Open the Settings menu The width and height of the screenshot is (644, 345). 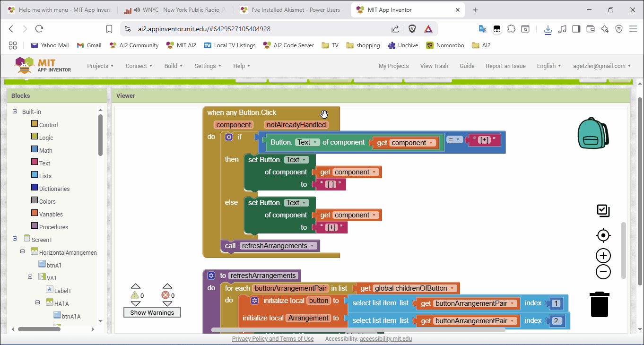pyautogui.click(x=208, y=66)
